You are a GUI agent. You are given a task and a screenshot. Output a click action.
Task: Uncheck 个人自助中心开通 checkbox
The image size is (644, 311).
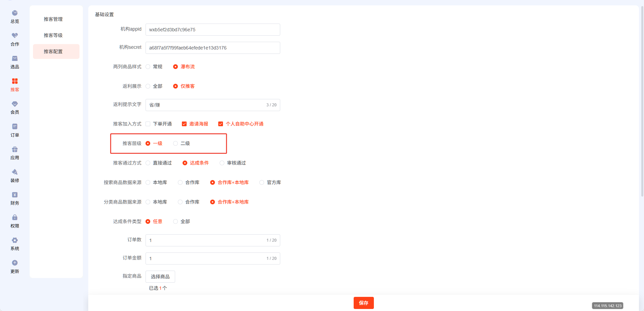pos(221,124)
